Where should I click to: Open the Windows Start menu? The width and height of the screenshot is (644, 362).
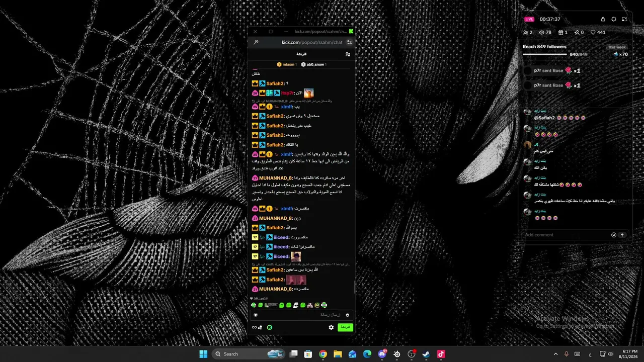click(203, 354)
